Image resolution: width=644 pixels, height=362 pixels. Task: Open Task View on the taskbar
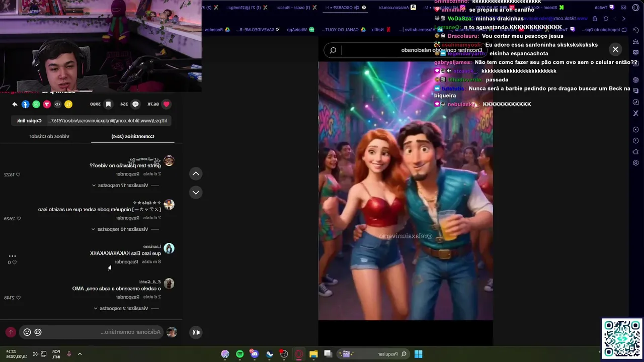[328, 354]
